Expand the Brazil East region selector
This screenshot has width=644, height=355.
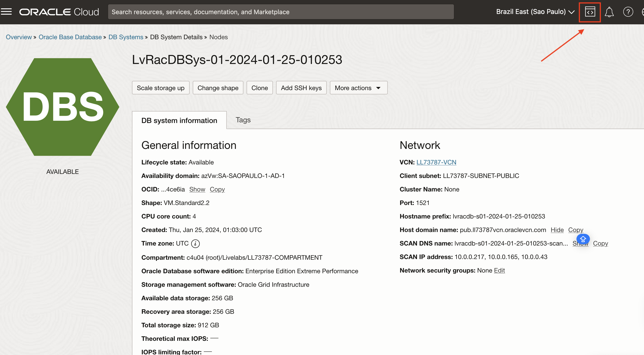[535, 12]
